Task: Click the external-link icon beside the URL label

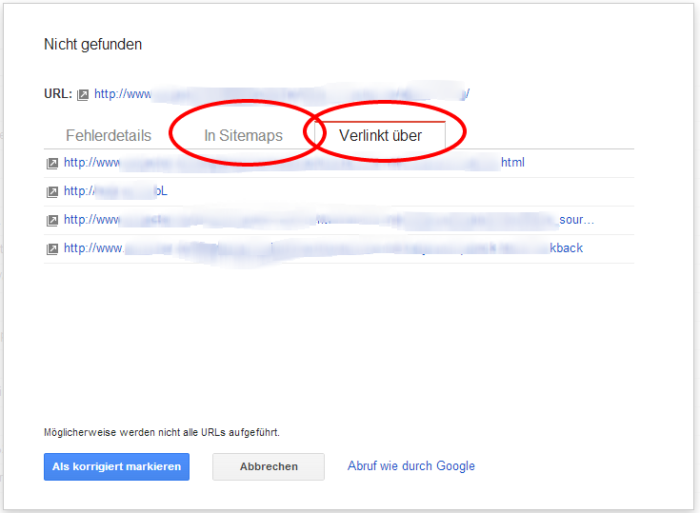Action: (83, 94)
